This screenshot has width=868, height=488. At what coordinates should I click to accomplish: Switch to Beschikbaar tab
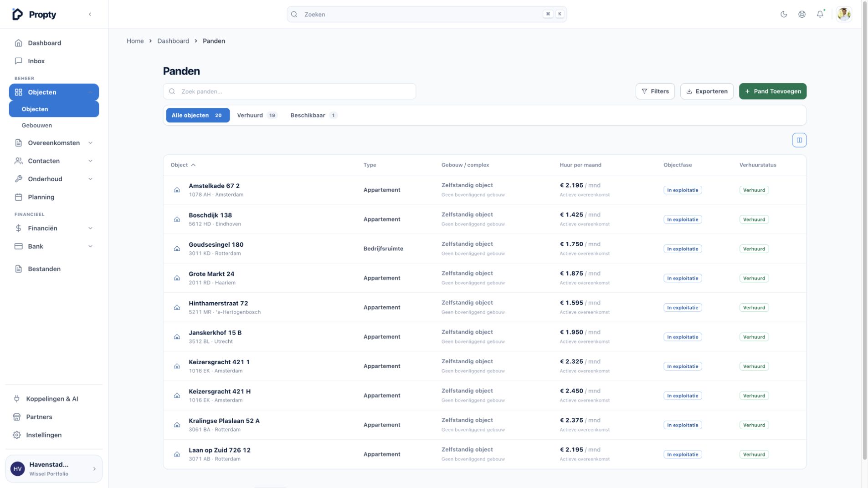tap(313, 115)
